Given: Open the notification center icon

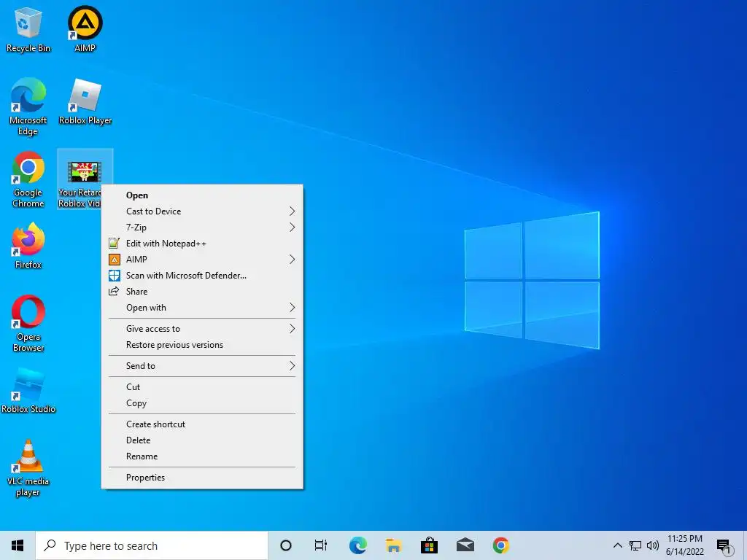Looking at the screenshot, I should pyautogui.click(x=724, y=545).
